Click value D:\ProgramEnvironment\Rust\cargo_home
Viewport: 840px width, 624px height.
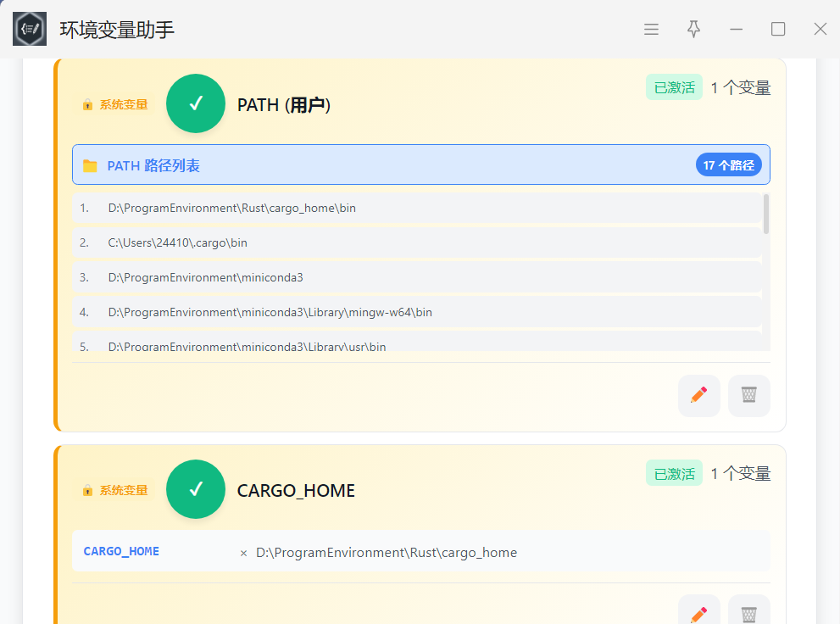pyautogui.click(x=387, y=552)
